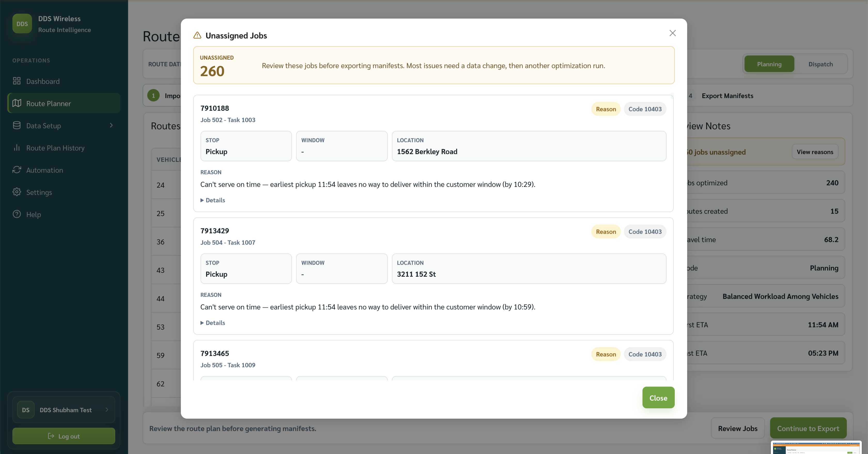The height and width of the screenshot is (454, 868).
Task: Switch to Planning mode
Action: pos(769,64)
